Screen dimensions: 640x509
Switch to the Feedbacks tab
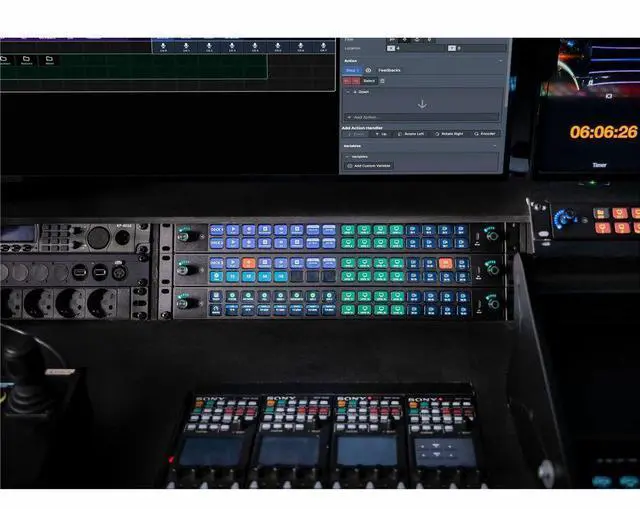tap(389, 70)
